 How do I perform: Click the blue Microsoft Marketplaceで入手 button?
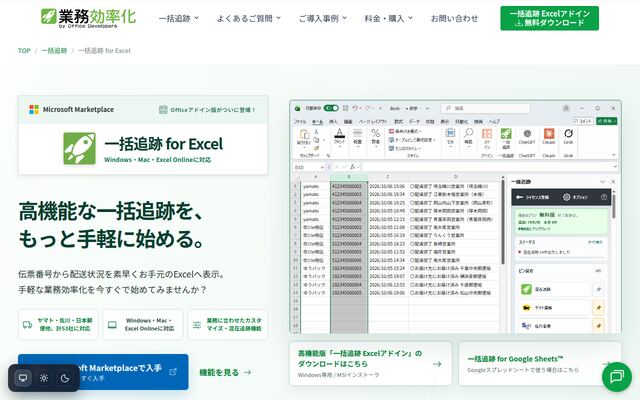point(103,372)
